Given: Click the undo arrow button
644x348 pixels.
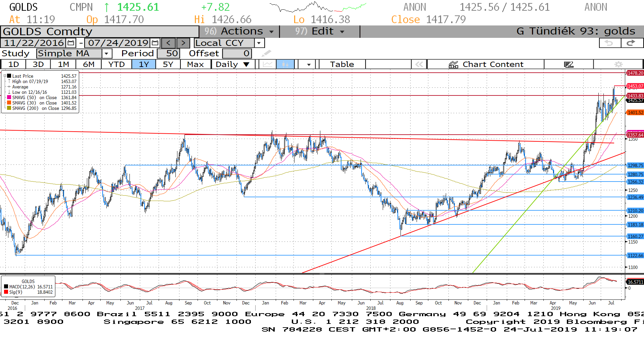Looking at the screenshot, I should 609,43.
